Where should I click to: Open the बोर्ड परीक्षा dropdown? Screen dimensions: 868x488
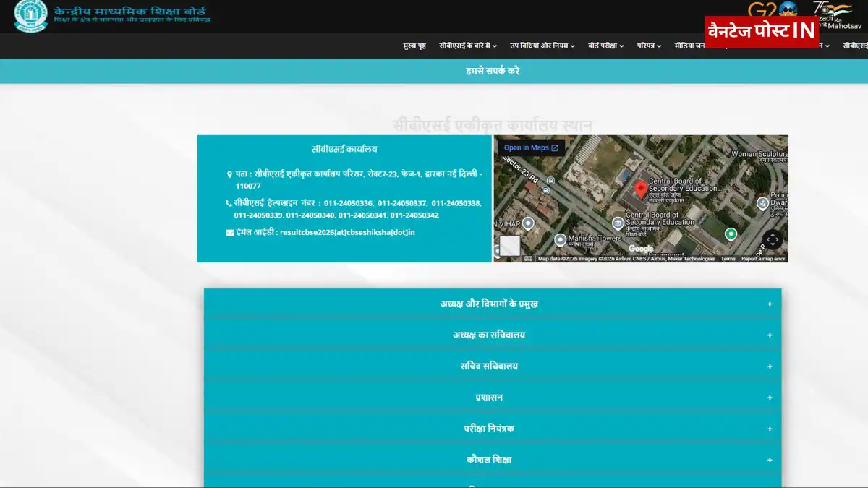click(606, 46)
